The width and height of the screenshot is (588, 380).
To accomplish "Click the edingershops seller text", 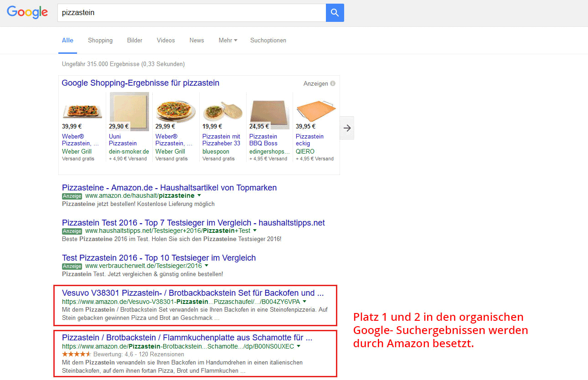I will (269, 151).
